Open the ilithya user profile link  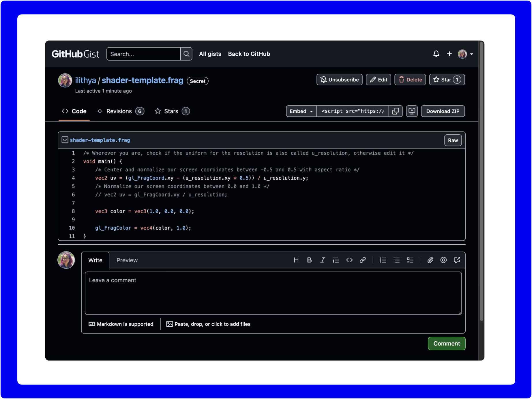85,80
